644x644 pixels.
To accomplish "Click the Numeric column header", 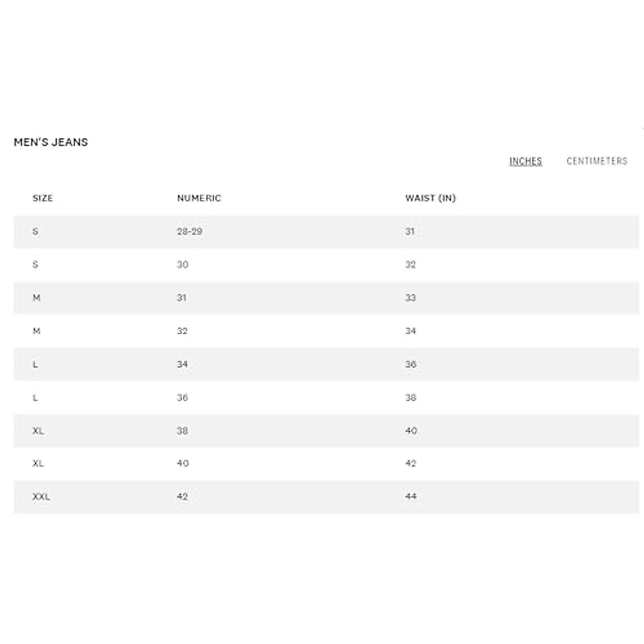I will tap(199, 198).
